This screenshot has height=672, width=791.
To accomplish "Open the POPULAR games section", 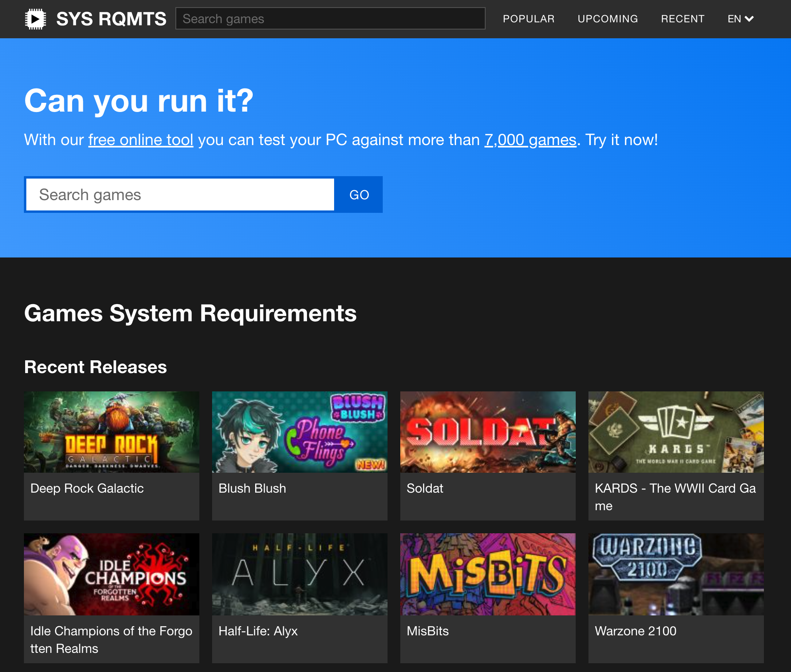I will (x=529, y=19).
